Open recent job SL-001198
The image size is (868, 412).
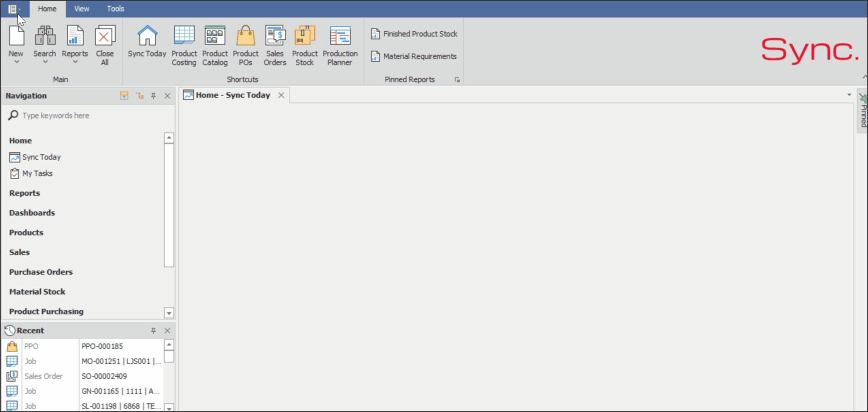pyautogui.click(x=121, y=406)
